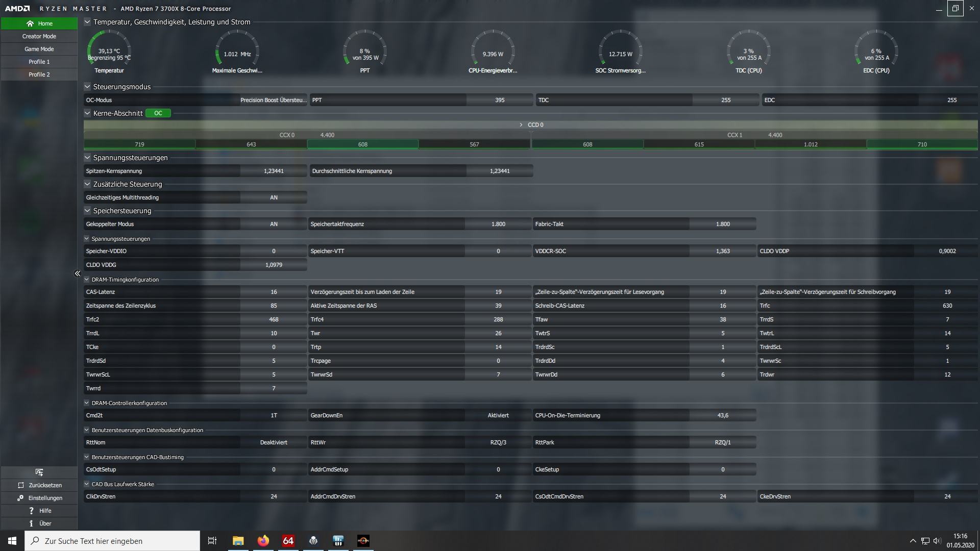Collapse the Speichersteuerung section
Screen dimensions: 980x551
point(87,211)
